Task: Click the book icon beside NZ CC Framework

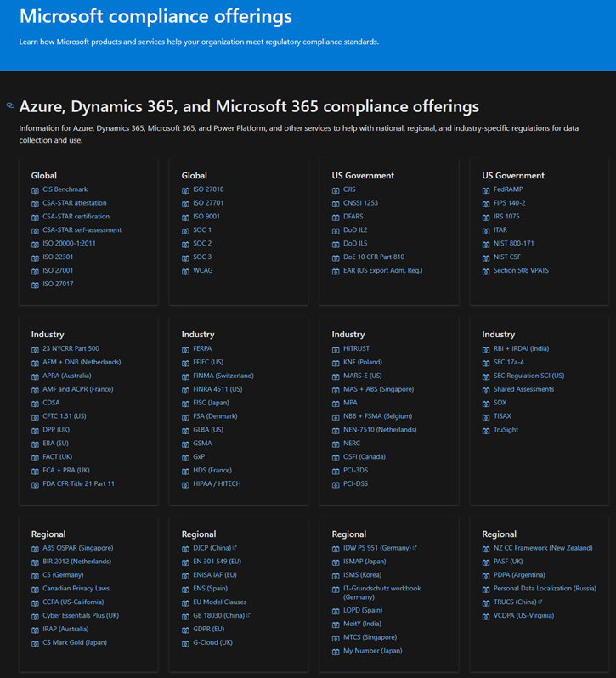Action: [x=486, y=549]
